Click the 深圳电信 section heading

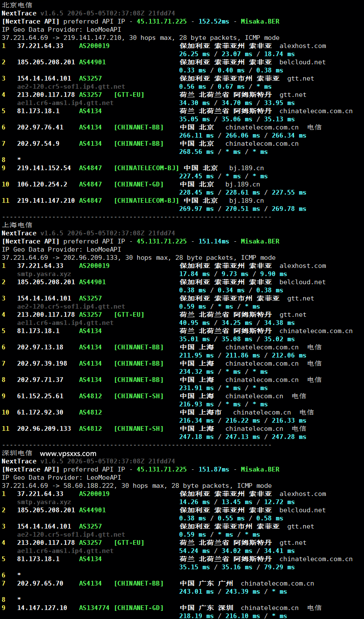point(17,453)
